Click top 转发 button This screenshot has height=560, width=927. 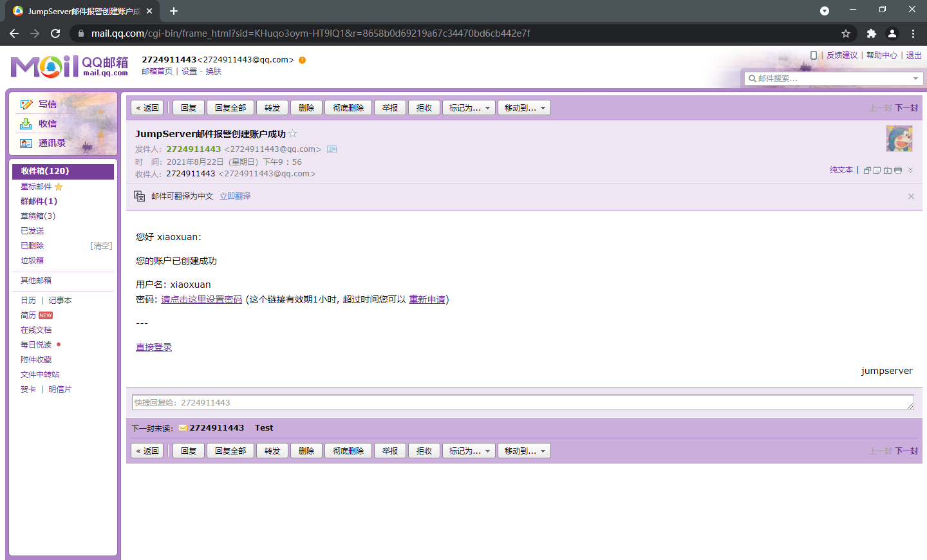click(x=272, y=108)
